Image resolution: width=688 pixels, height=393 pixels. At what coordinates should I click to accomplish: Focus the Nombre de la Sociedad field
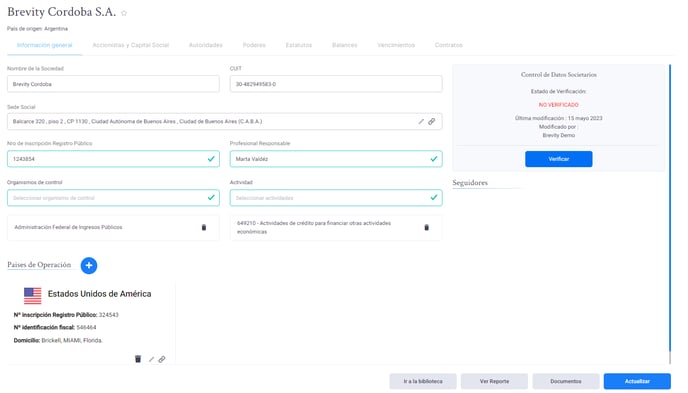tap(113, 84)
